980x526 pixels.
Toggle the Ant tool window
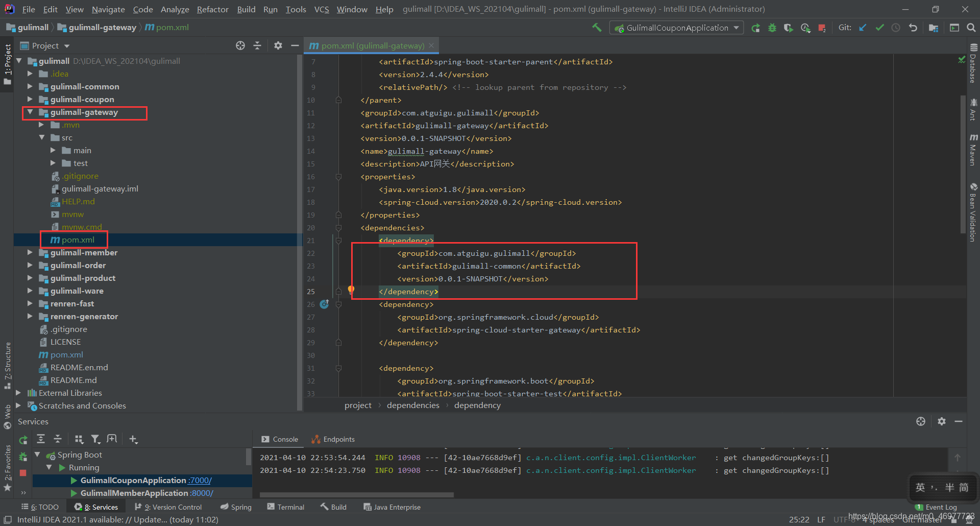[973, 109]
